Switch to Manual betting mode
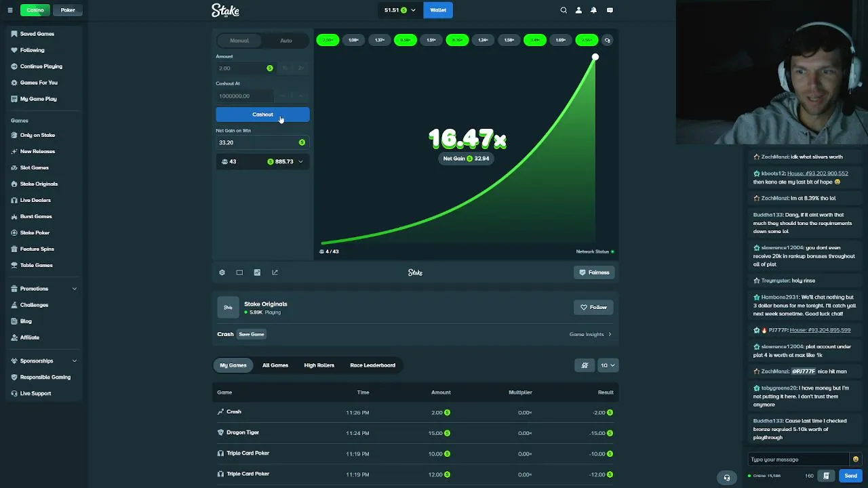 click(x=239, y=41)
